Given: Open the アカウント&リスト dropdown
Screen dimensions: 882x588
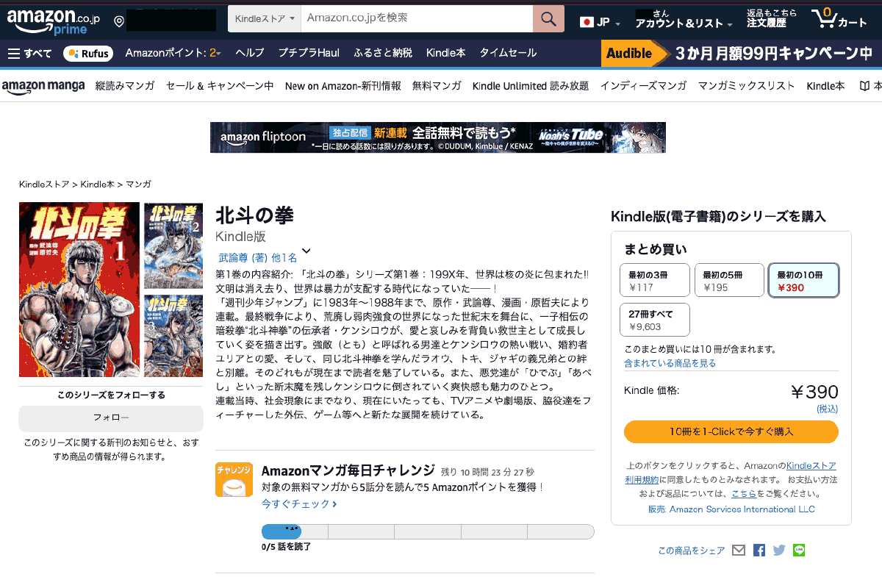Looking at the screenshot, I should tap(684, 24).
